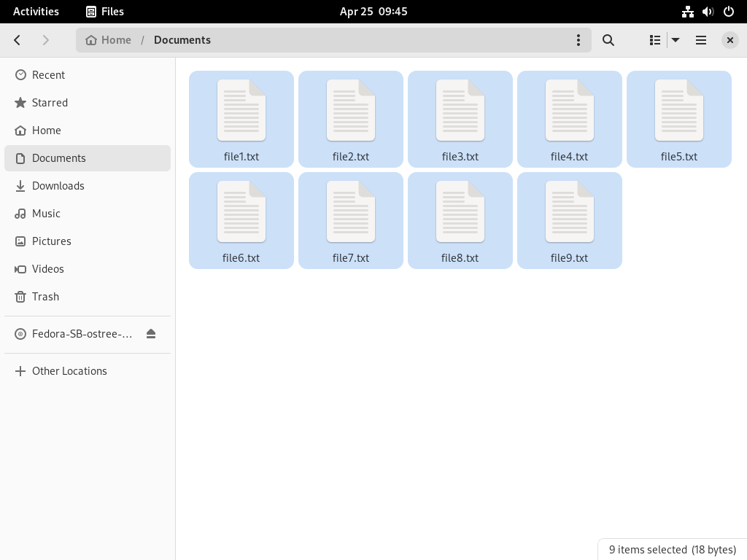Image resolution: width=747 pixels, height=560 pixels.
Task: Click the network status icon
Action: pos(687,12)
